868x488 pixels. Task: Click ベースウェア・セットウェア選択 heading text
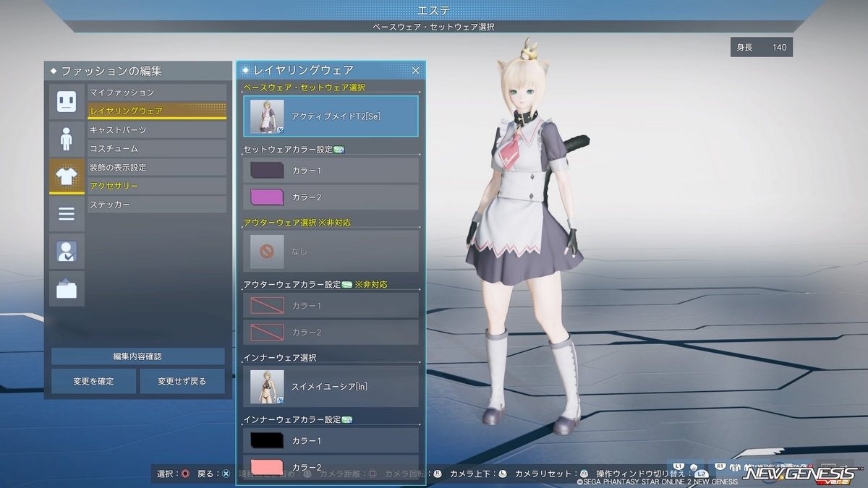point(305,87)
